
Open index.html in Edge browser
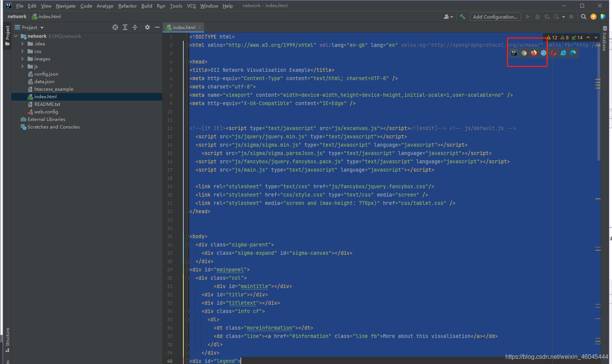pyautogui.click(x=573, y=53)
